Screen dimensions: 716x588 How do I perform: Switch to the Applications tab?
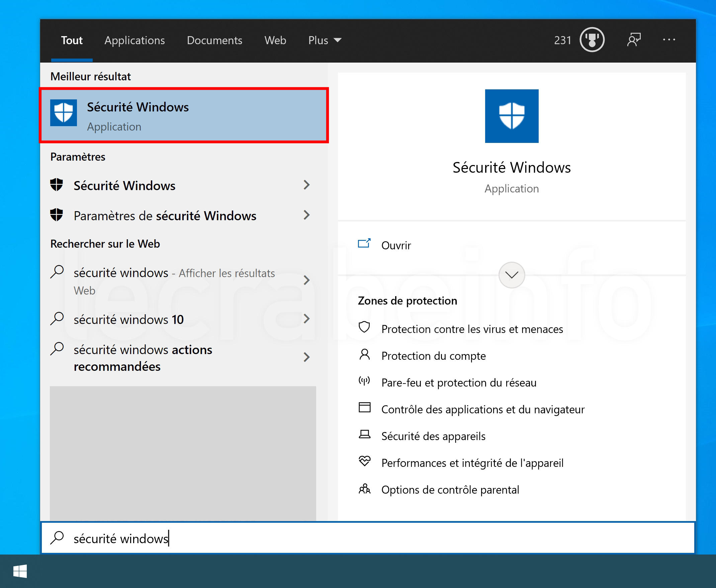pos(135,40)
